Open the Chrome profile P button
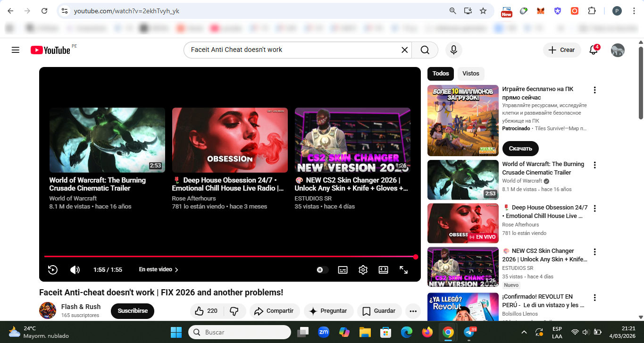644x343 pixels. 617,11
